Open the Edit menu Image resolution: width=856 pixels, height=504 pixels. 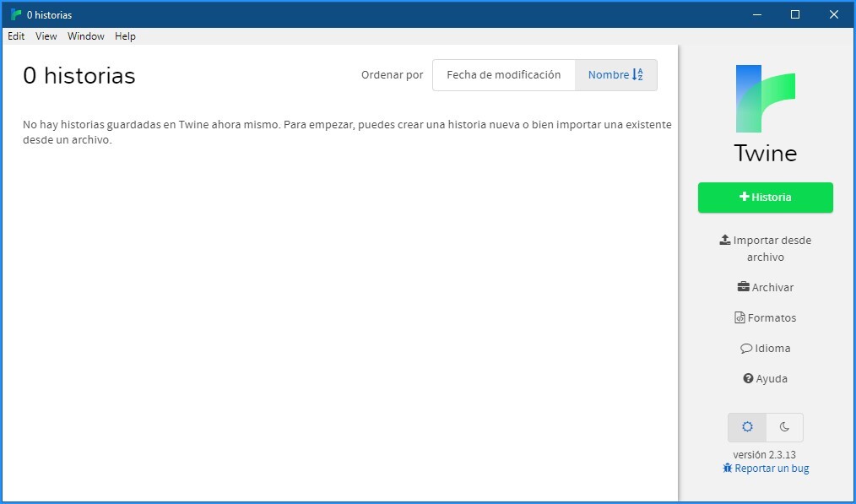pyautogui.click(x=16, y=36)
